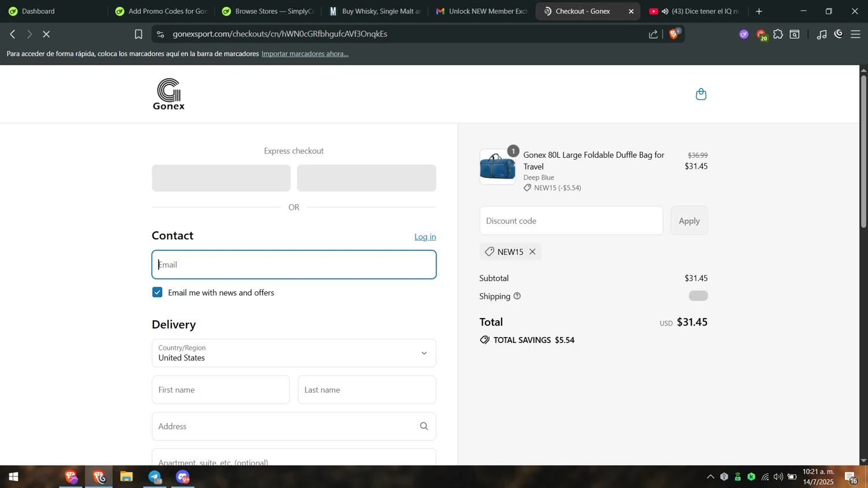View site information icon in address bar

point(161,34)
